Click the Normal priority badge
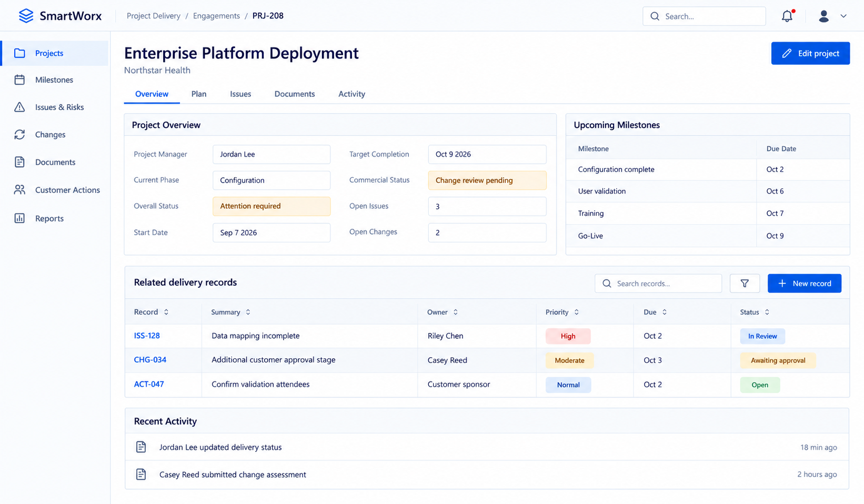Image resolution: width=864 pixels, height=504 pixels. (568, 385)
